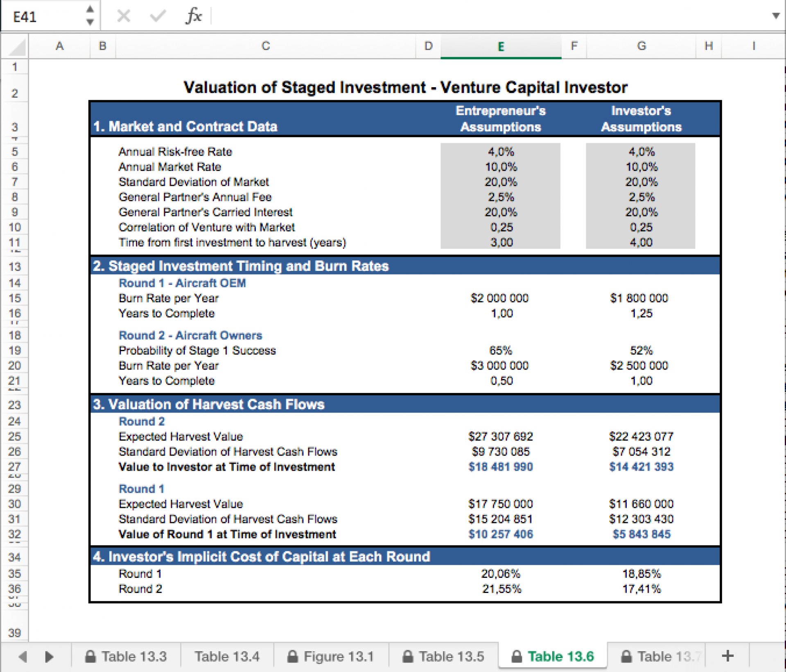Select the $1 800 000 burn rate cell
The image size is (786, 672).
pyautogui.click(x=639, y=298)
